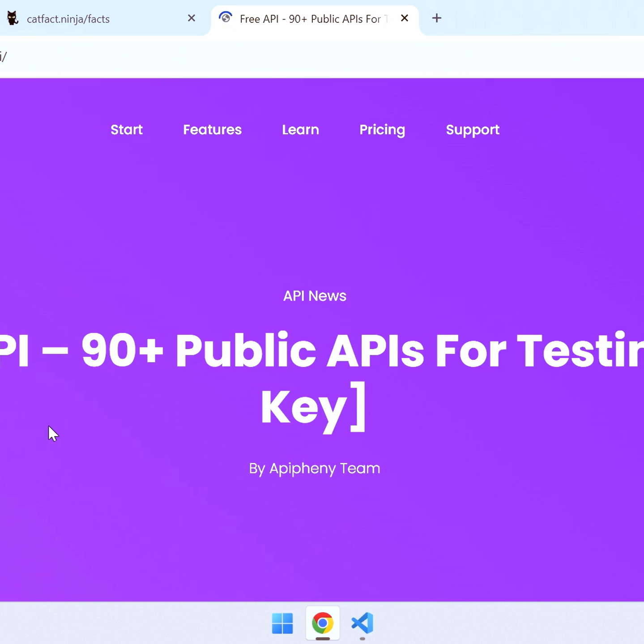Click the cat favicon on catfact.ninja tab
This screenshot has width=644, height=644.
pos(13,18)
